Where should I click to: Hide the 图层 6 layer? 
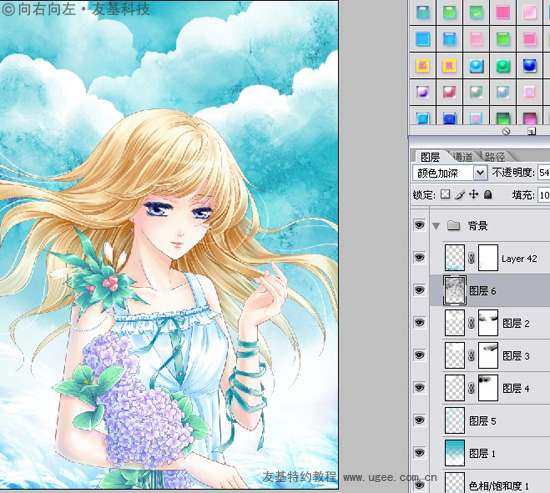tap(419, 290)
